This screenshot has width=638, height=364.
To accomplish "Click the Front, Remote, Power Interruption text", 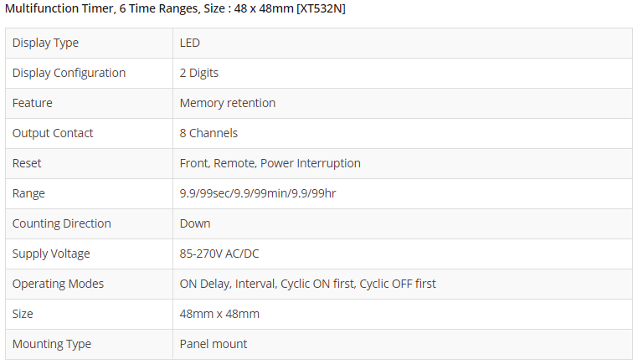I will (x=270, y=163).
